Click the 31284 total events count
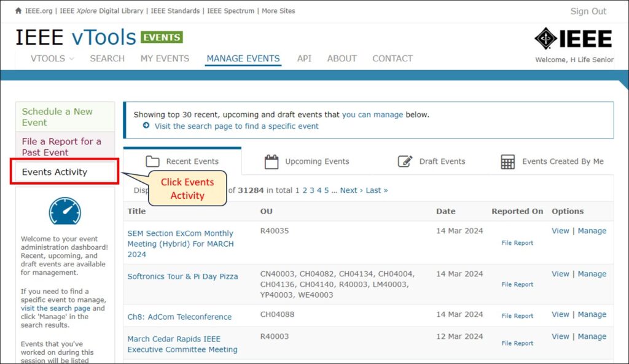This screenshot has width=629, height=364. 251,190
